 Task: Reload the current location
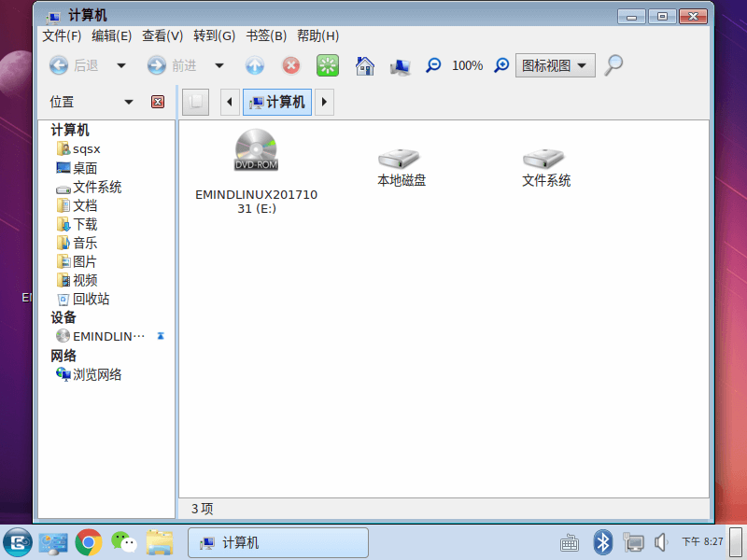[328, 65]
